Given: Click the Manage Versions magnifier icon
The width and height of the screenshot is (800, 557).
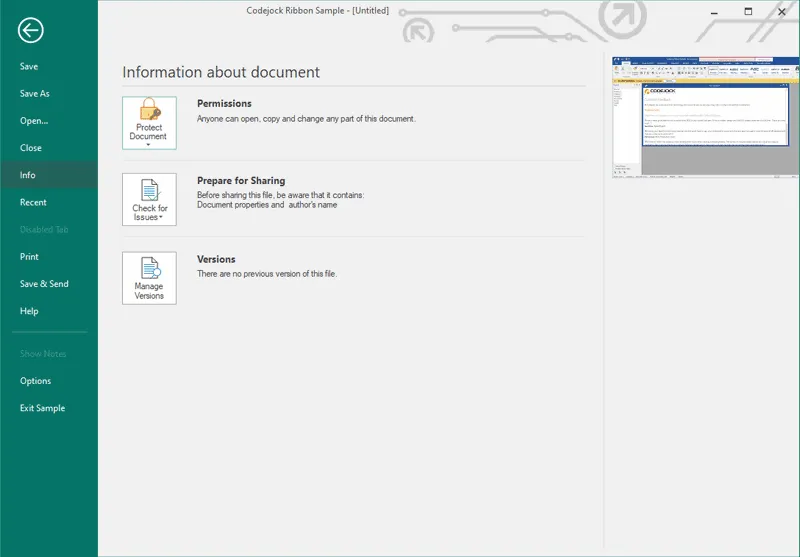Looking at the screenshot, I should (x=149, y=268).
